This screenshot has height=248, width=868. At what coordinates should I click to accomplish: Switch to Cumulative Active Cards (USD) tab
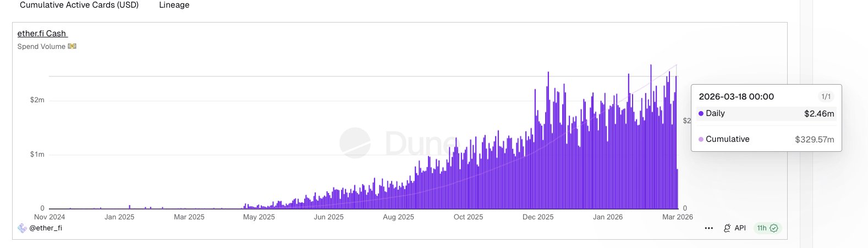[x=79, y=5]
